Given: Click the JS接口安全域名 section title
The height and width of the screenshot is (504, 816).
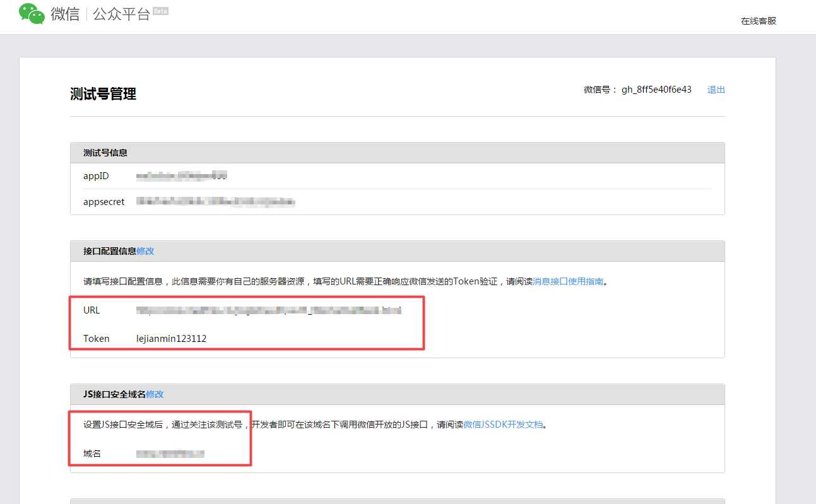Looking at the screenshot, I should 114,394.
